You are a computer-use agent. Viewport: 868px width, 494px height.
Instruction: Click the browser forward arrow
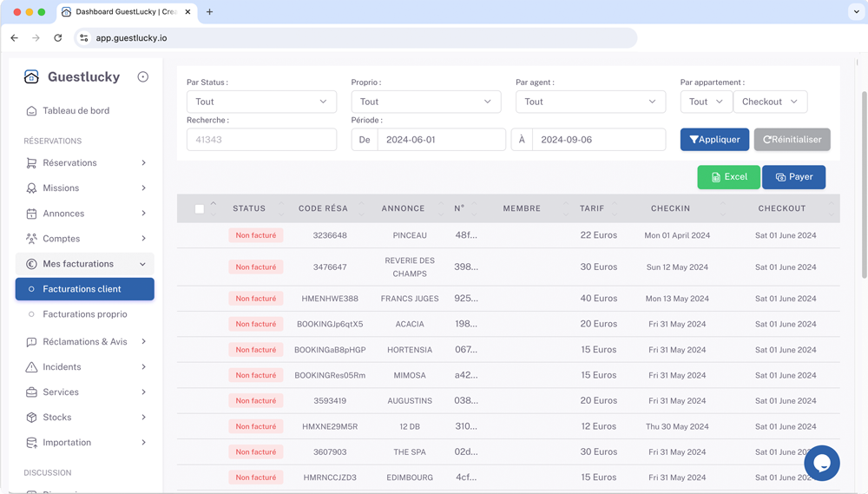pos(36,37)
